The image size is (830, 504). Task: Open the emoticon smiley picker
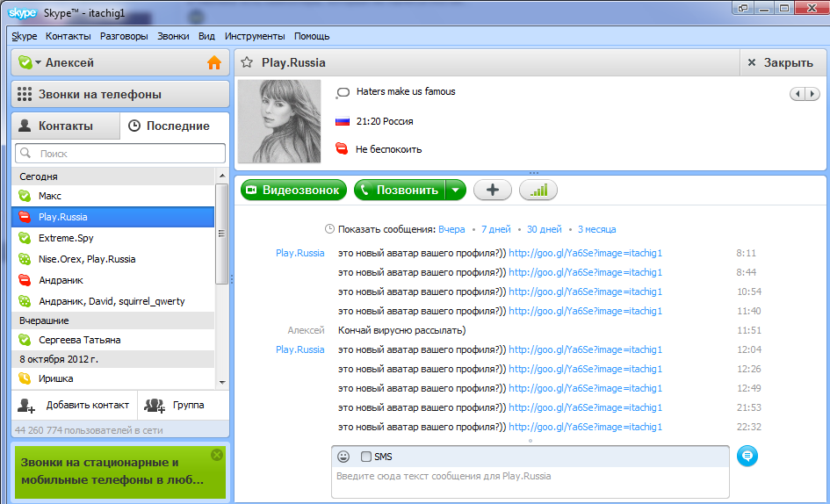pyautogui.click(x=343, y=457)
